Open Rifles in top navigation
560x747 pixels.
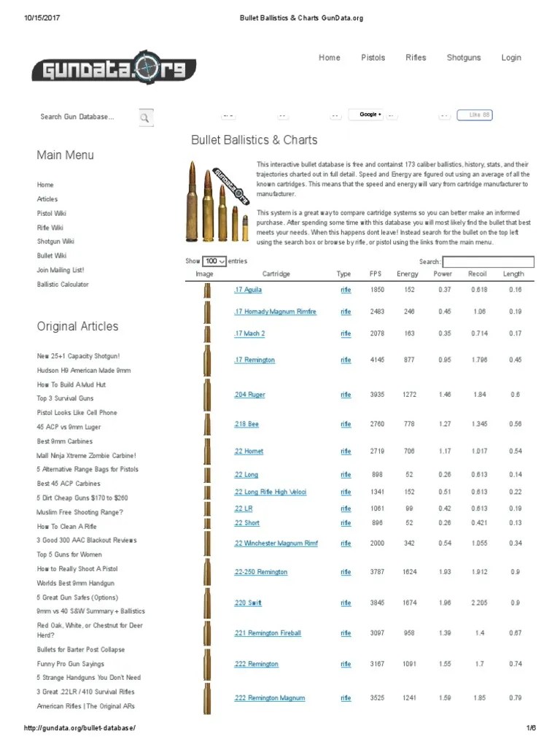click(416, 58)
